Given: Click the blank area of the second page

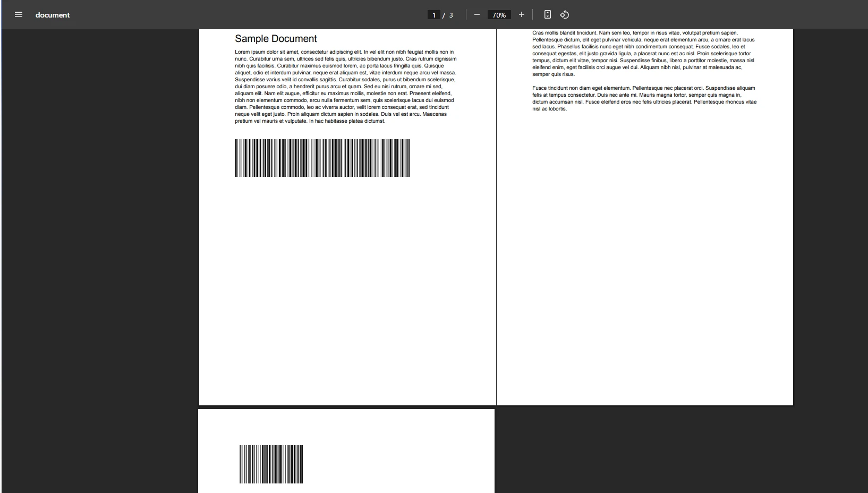Looking at the screenshot, I should tap(644, 255).
